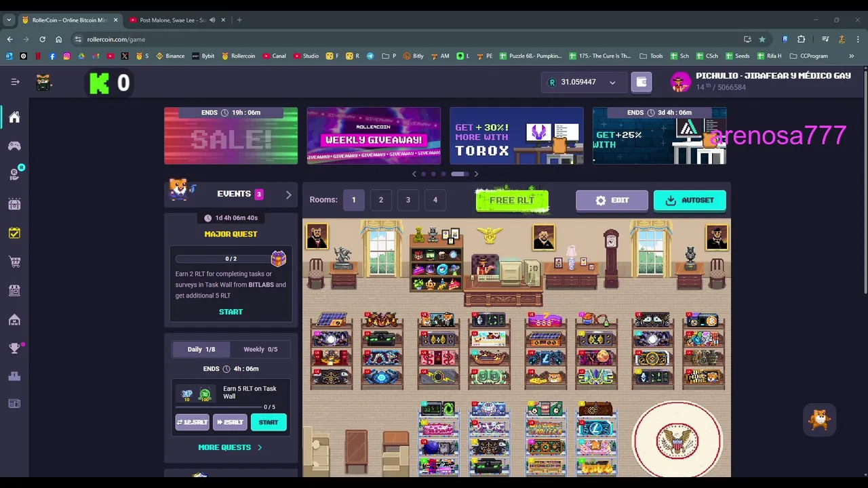Image resolution: width=868 pixels, height=488 pixels.
Task: Switch to the Weekly 0/5 quests tab
Action: (260, 350)
